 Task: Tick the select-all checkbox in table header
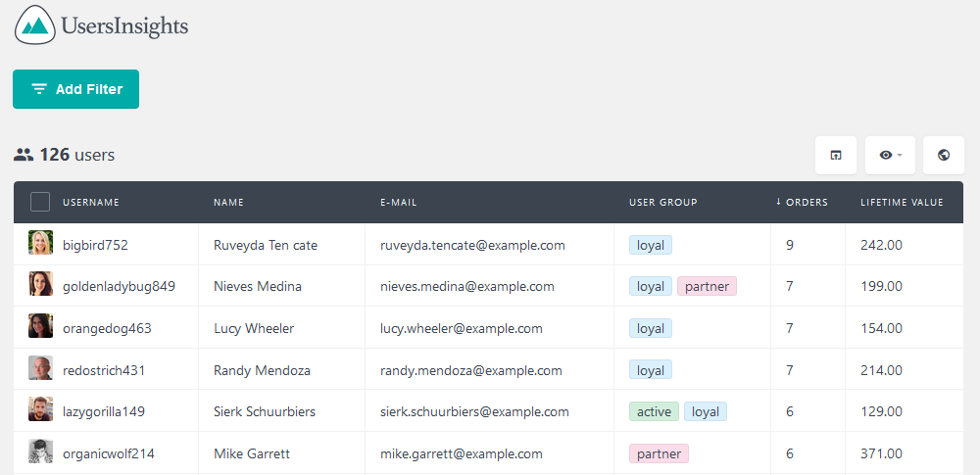40,202
